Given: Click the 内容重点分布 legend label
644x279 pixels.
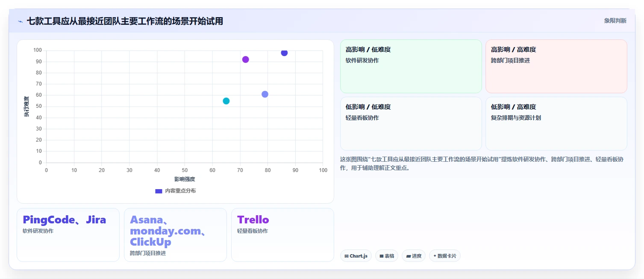Looking at the screenshot, I should coord(180,191).
